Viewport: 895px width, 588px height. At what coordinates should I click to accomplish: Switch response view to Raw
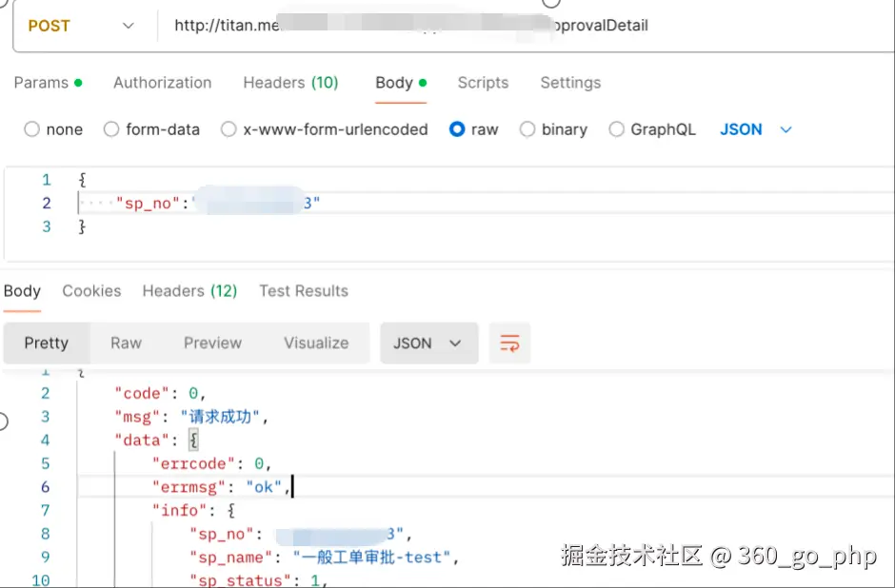[126, 343]
